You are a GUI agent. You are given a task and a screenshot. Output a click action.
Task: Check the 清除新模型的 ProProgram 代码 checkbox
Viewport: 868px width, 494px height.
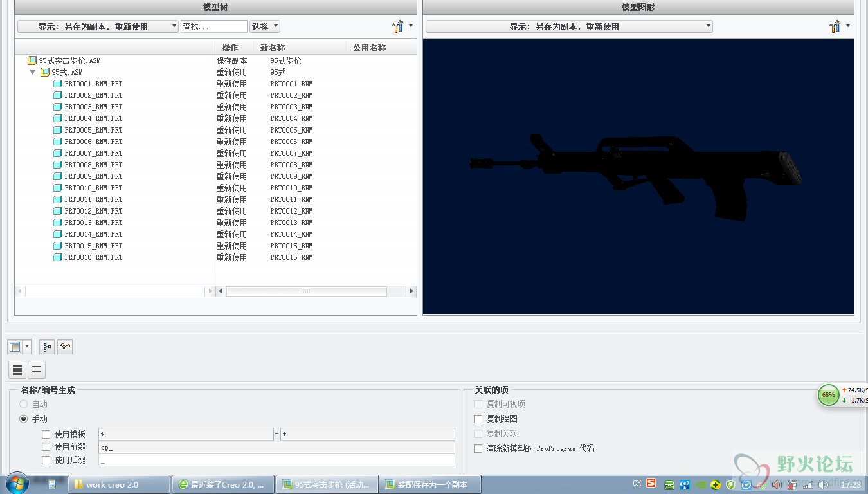478,448
